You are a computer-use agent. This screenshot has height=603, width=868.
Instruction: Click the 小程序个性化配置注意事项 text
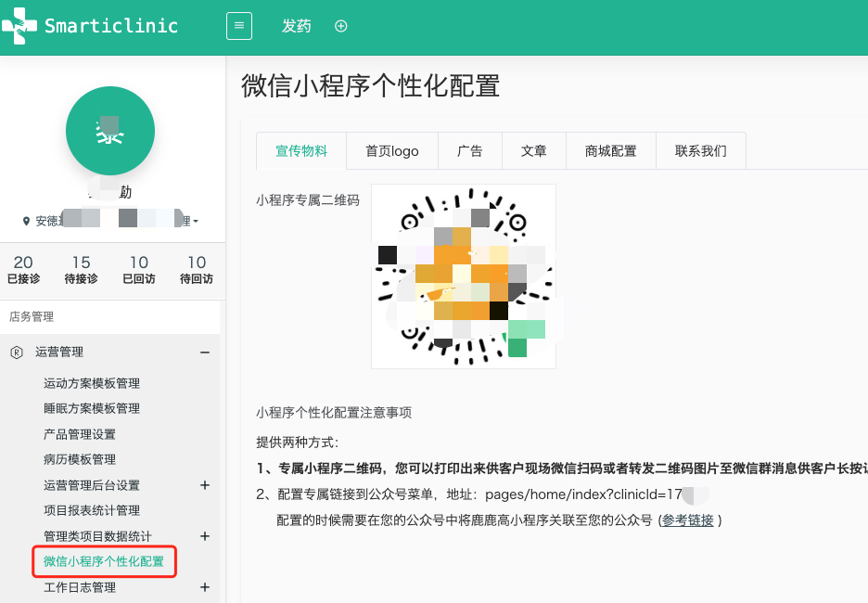[334, 413]
